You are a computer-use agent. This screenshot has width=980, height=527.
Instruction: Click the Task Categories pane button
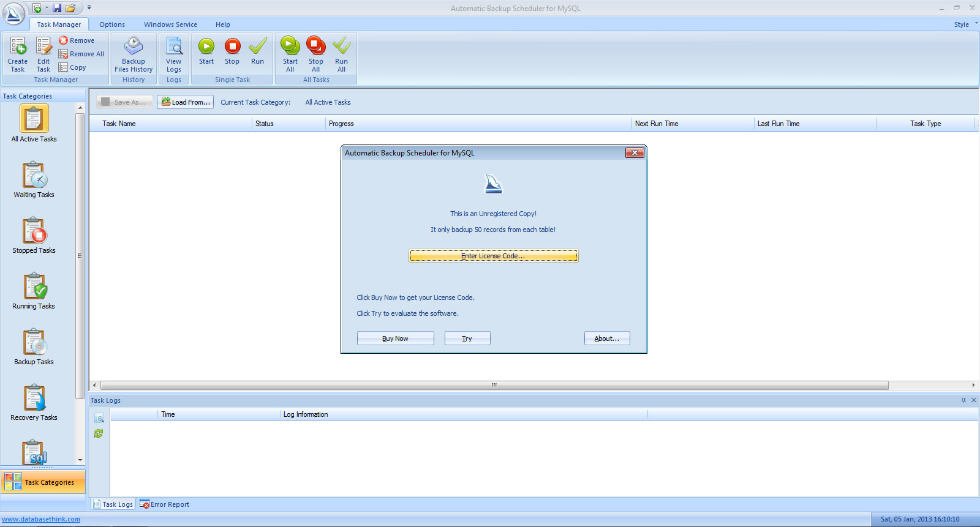tap(43, 482)
